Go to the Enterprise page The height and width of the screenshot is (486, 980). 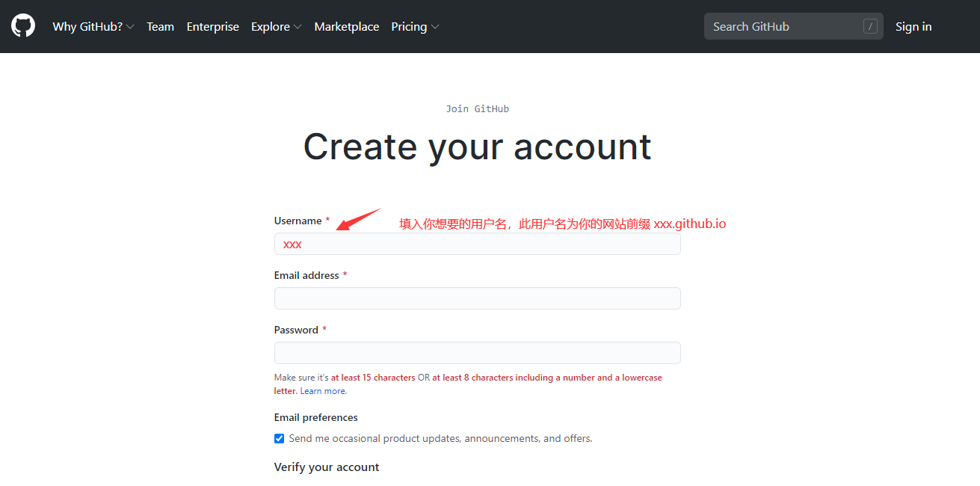tap(213, 26)
